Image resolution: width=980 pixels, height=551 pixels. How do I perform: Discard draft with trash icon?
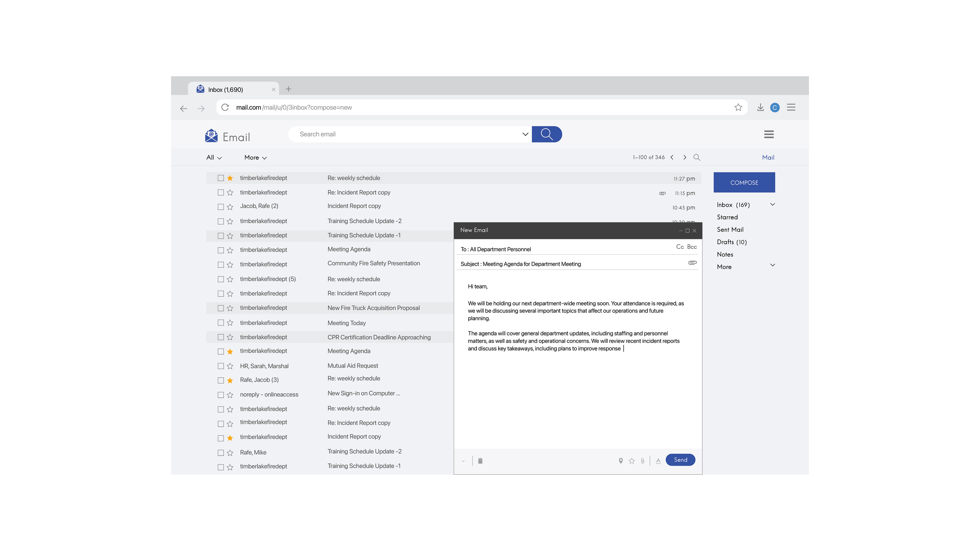point(480,461)
